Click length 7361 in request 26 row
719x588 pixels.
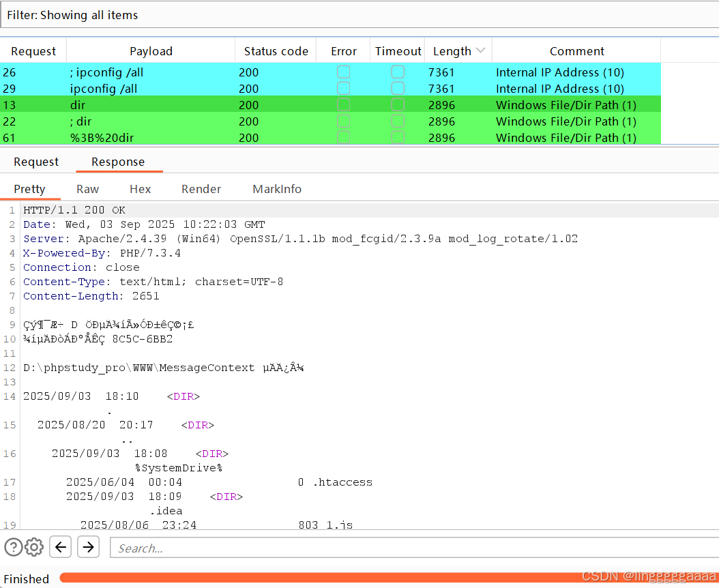[x=441, y=72]
